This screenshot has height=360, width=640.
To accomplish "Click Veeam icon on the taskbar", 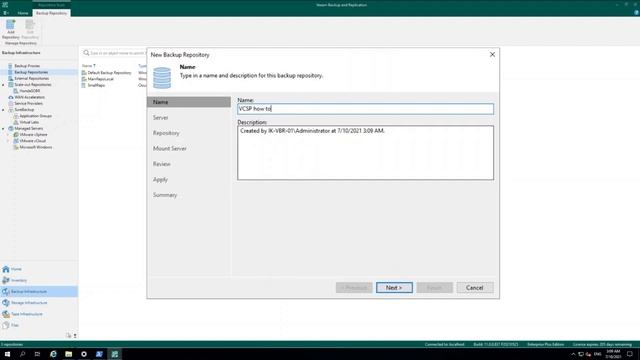I will coord(115,354).
